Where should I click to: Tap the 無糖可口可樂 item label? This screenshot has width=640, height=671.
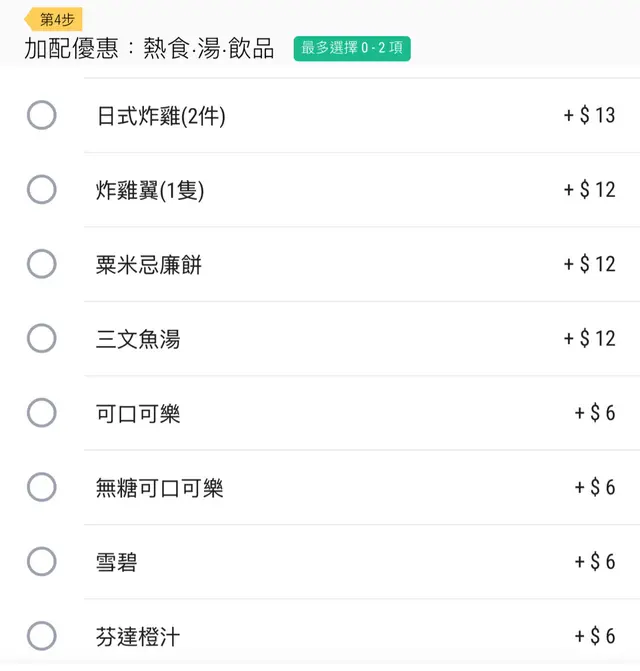(159, 488)
